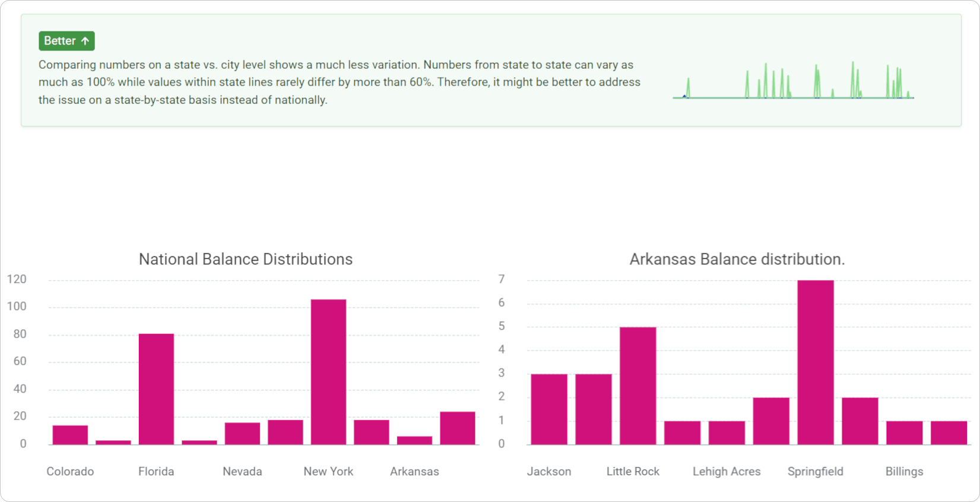The image size is (980, 502).
Task: Click the Springfield x-axis label
Action: click(815, 471)
